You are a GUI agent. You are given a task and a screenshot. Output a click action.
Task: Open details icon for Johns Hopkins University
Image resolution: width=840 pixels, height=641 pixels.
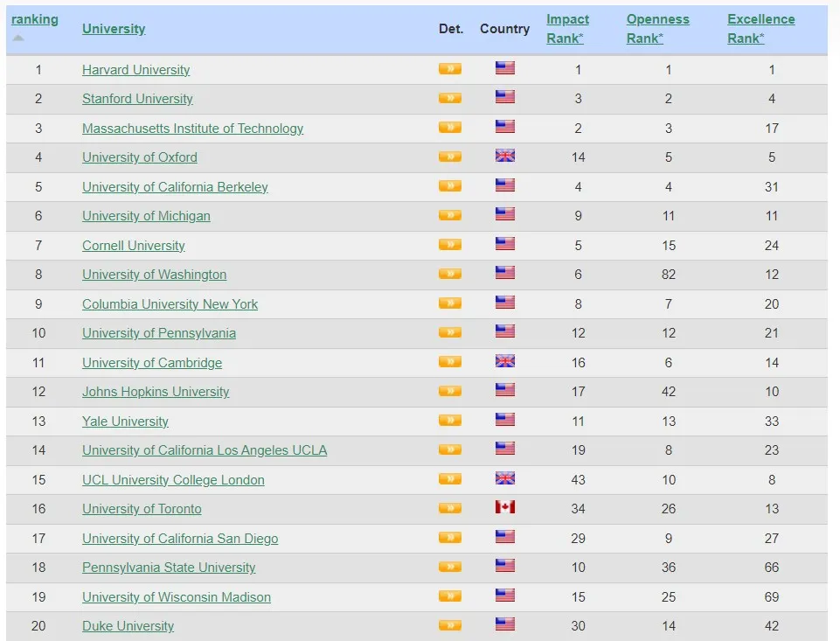click(450, 391)
